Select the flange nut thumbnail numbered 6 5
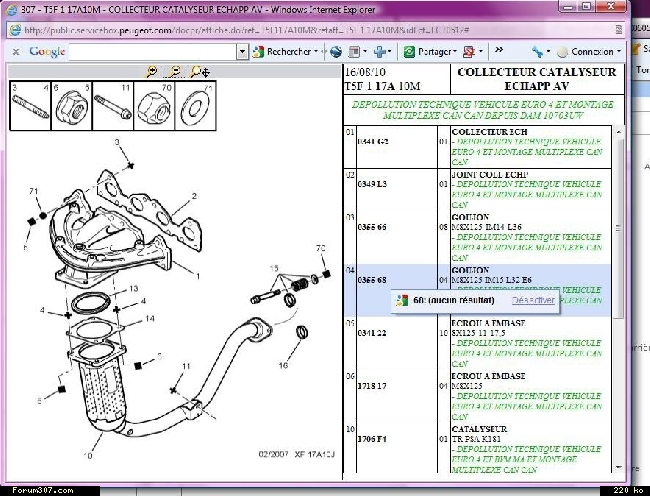The image size is (650, 496). coord(71,106)
